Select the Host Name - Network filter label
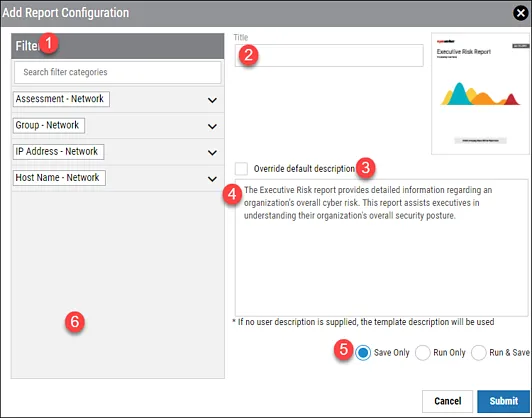532x418 pixels. pyautogui.click(x=59, y=178)
